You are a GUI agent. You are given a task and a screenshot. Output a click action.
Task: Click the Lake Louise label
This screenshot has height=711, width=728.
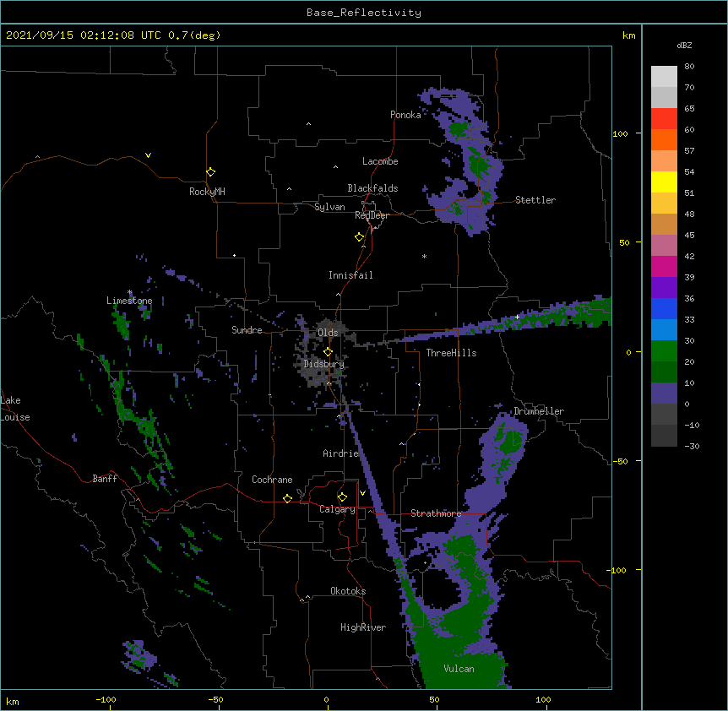pos(14,409)
